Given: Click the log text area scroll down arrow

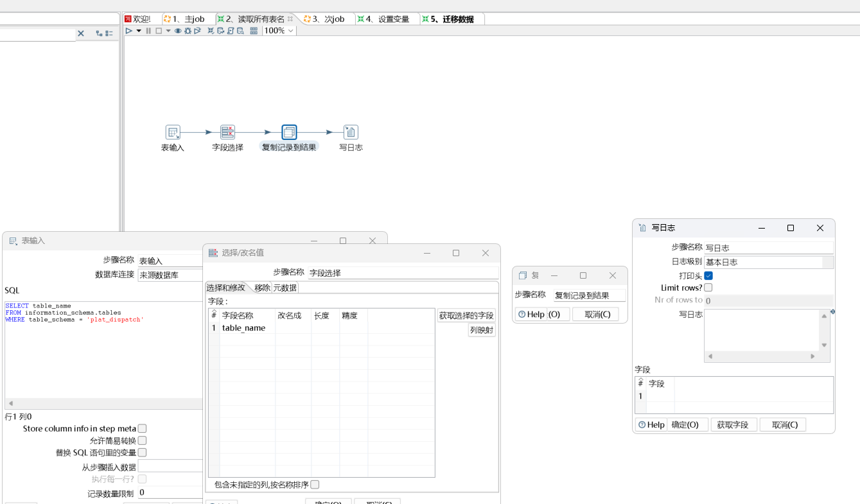Looking at the screenshot, I should pos(824,345).
